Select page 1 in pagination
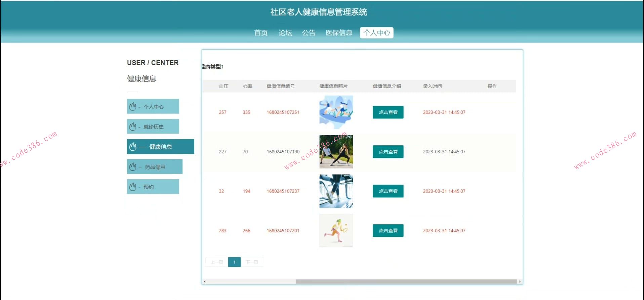Viewport: 644px width, 300px height. (234, 262)
